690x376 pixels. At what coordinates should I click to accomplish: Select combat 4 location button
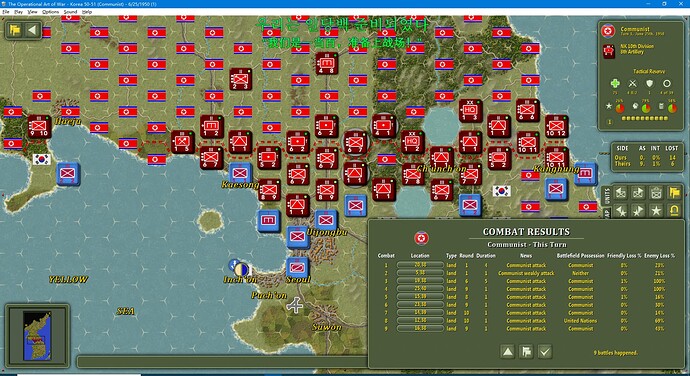pos(420,289)
